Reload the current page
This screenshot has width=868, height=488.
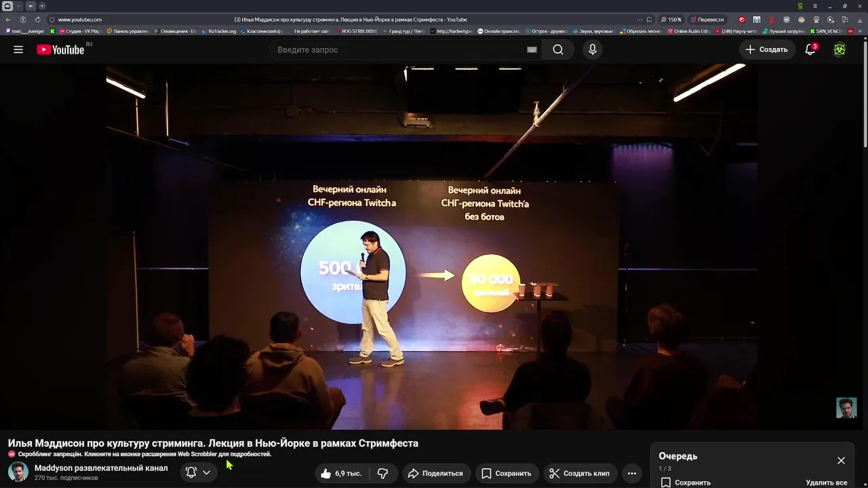pyautogui.click(x=37, y=20)
